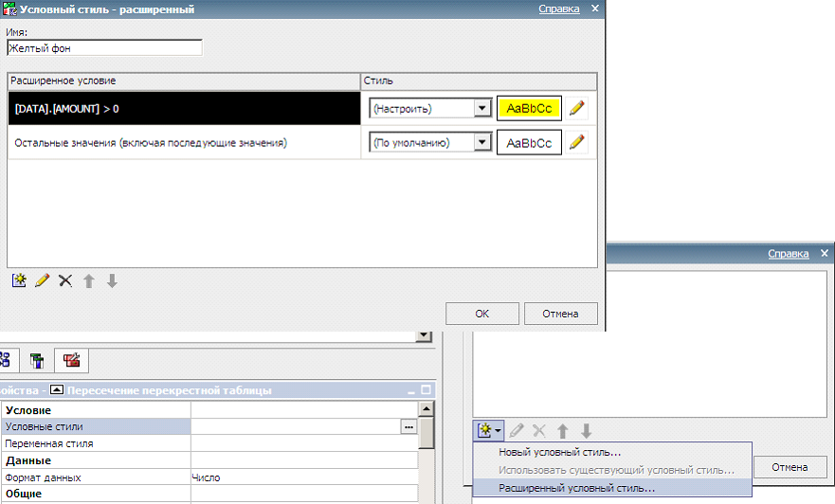Open the (Настроить) style dropdown
The image size is (835, 504).
pos(482,108)
